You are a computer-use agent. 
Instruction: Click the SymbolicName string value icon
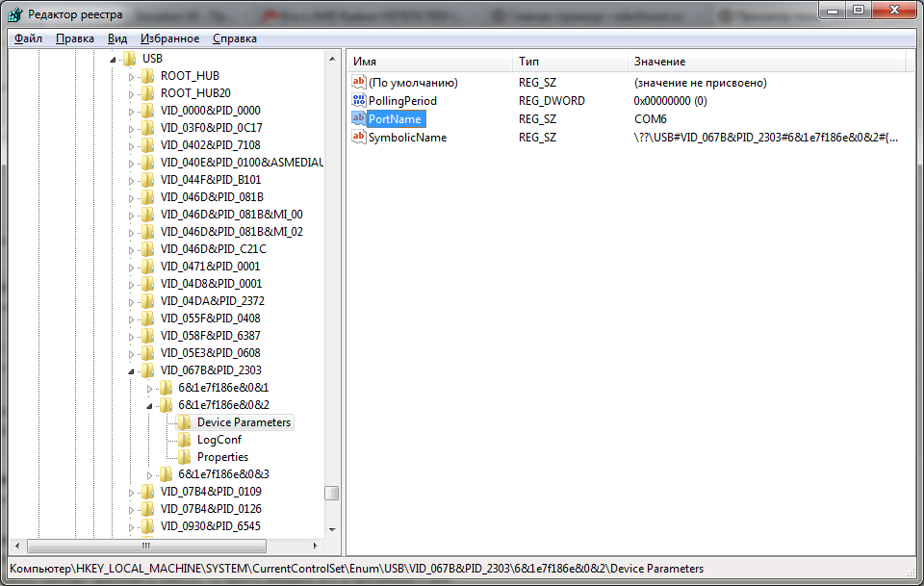(x=358, y=137)
